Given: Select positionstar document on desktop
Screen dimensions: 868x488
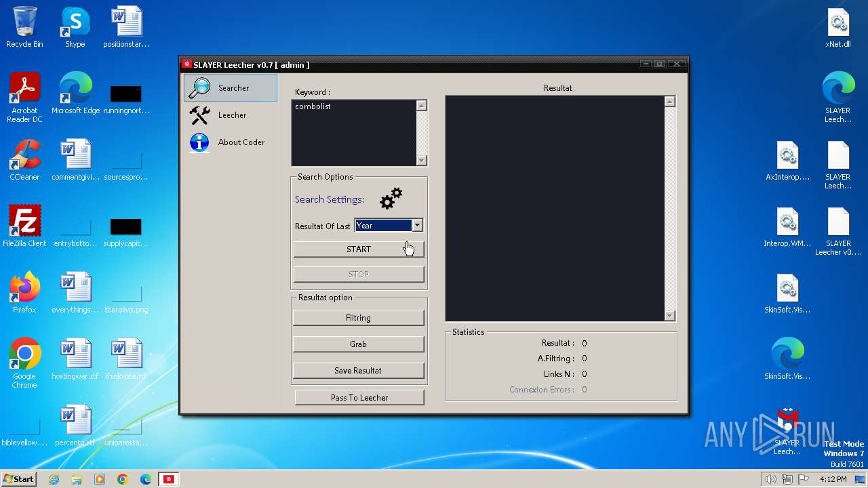Looking at the screenshot, I should click(x=126, y=27).
